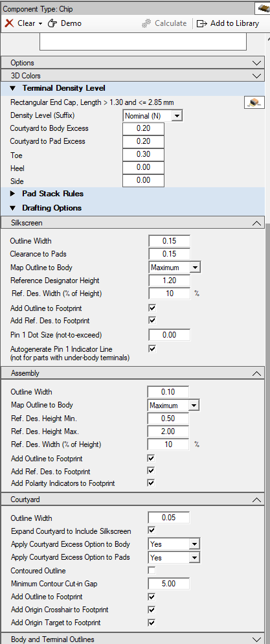Viewport: 270px width, 644px height.
Task: Uncheck Add Polarity Indicators to Footprint
Action: (x=151, y=483)
